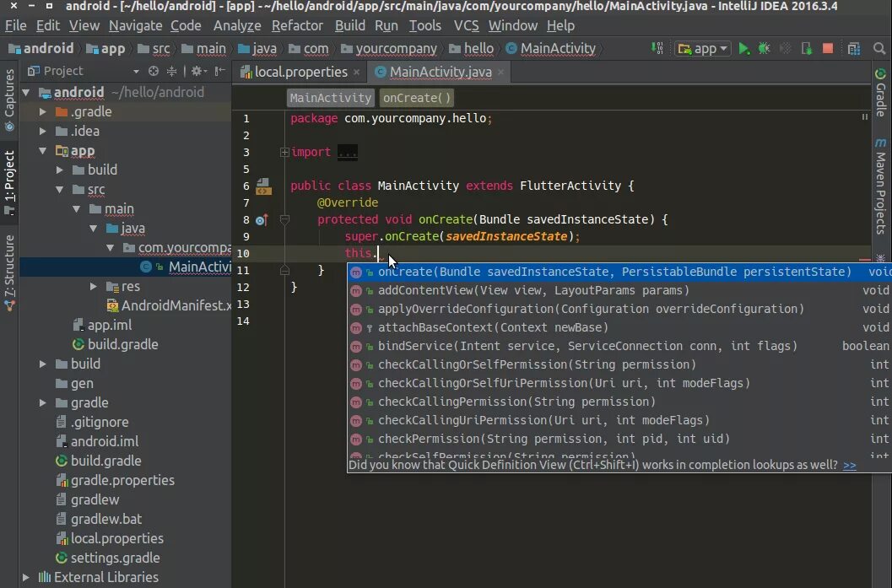Switch to the local.properties tab
Viewport: 892px width, 588px height.
point(302,73)
